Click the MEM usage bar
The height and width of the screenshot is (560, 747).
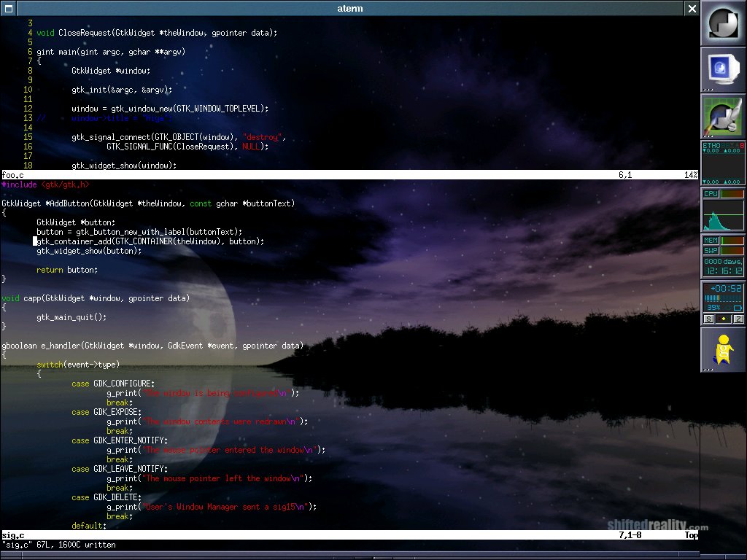(x=732, y=240)
